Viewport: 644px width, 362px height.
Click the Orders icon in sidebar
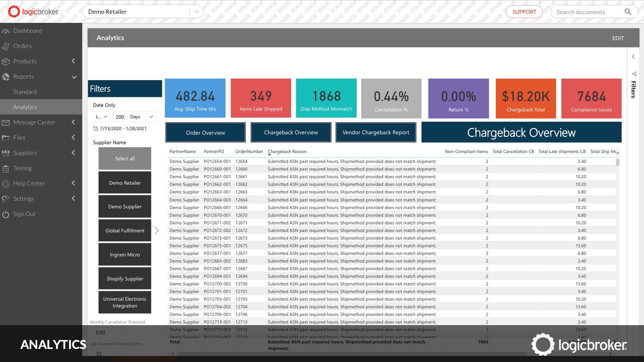6,46
